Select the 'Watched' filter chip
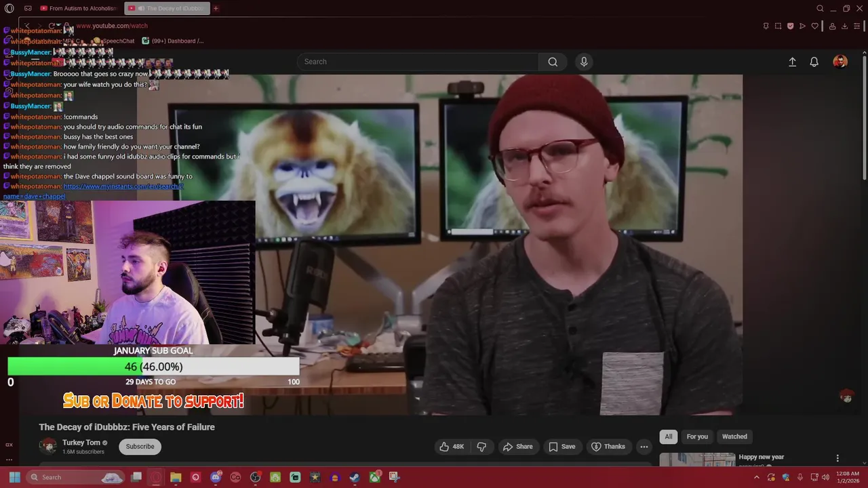The image size is (868, 488). point(734,436)
